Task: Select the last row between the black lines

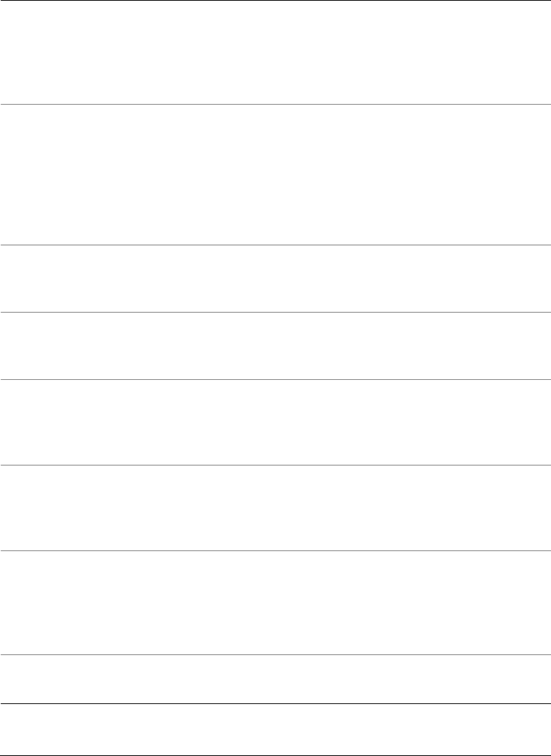Action: 275,730
